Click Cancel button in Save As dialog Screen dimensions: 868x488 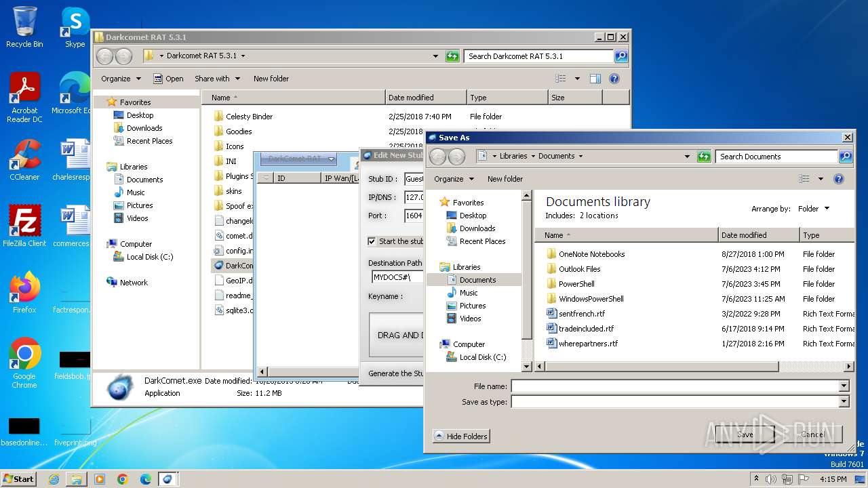pos(812,434)
